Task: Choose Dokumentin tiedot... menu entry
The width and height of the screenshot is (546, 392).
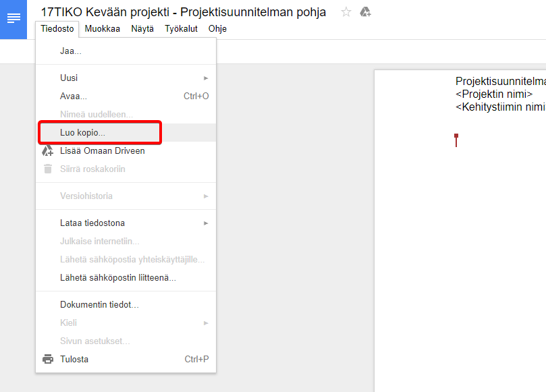Action: click(99, 305)
